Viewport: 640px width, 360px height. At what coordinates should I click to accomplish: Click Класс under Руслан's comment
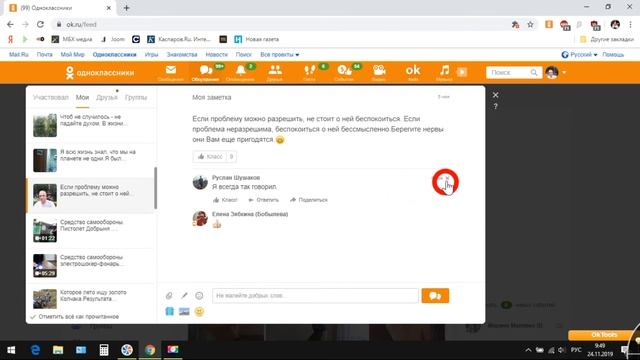[225, 200]
